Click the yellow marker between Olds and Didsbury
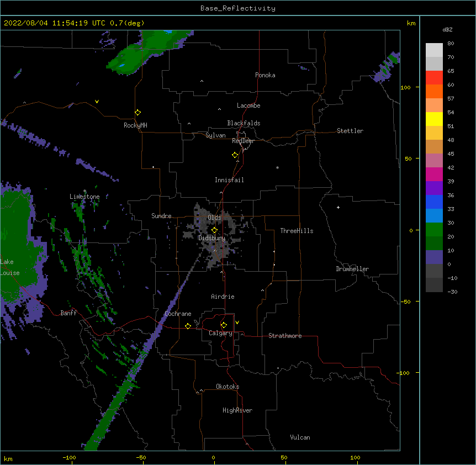The width and height of the screenshot is (476, 465). click(214, 230)
